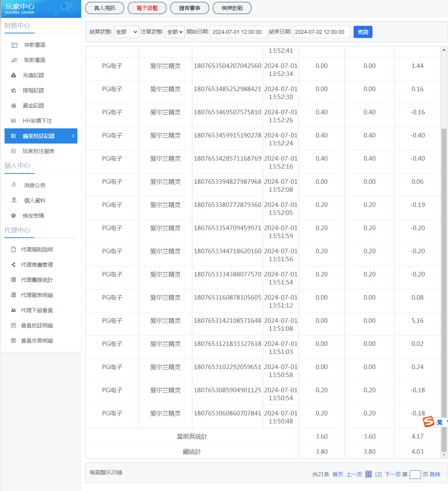Switch to the 真人視訊 tab
448x491 pixels.
[105, 8]
